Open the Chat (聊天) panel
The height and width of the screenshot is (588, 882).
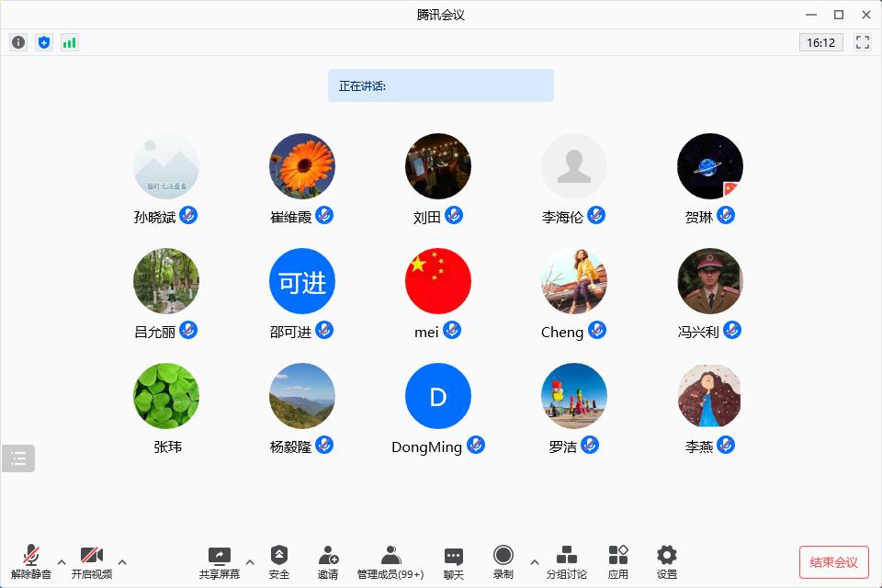(x=454, y=561)
